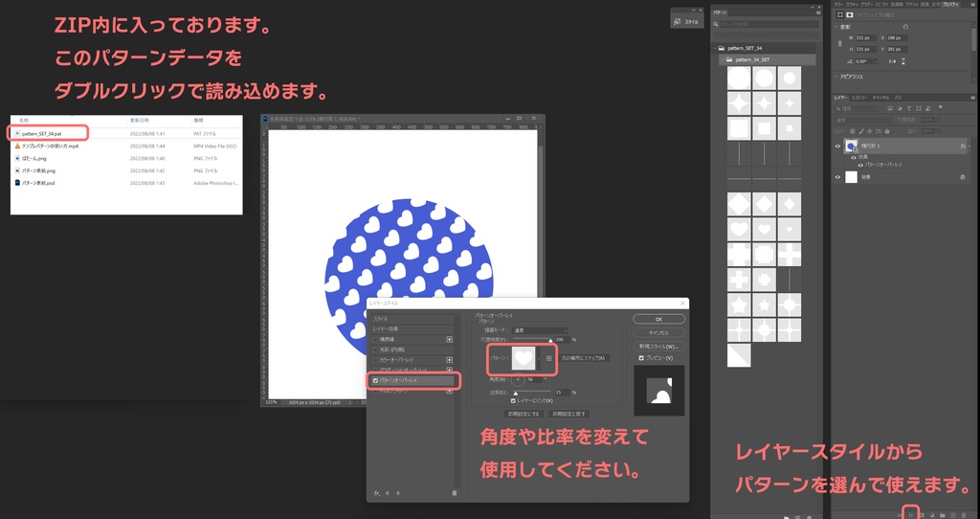Filter layers by smart object icon
The image size is (980, 519).
tap(928, 109)
